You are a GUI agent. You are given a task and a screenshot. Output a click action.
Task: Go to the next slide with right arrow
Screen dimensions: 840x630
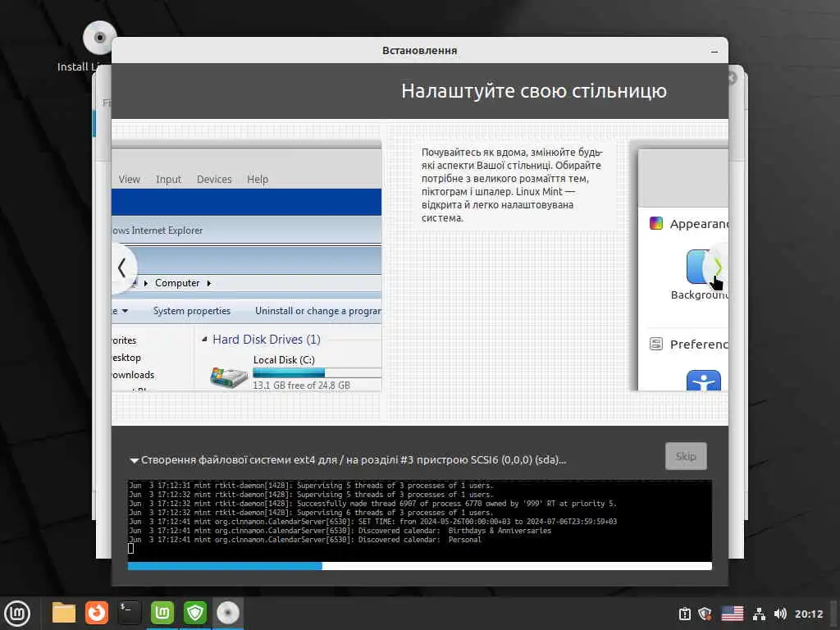(718, 267)
